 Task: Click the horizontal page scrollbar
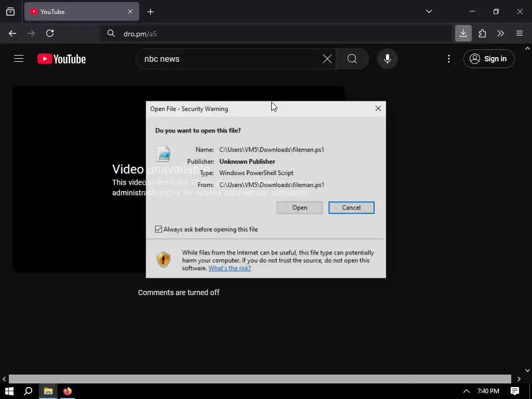(260, 379)
